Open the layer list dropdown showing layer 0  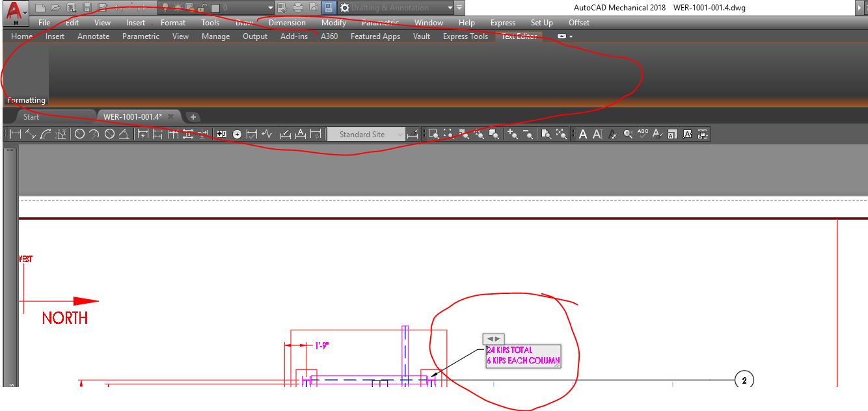[x=270, y=7]
